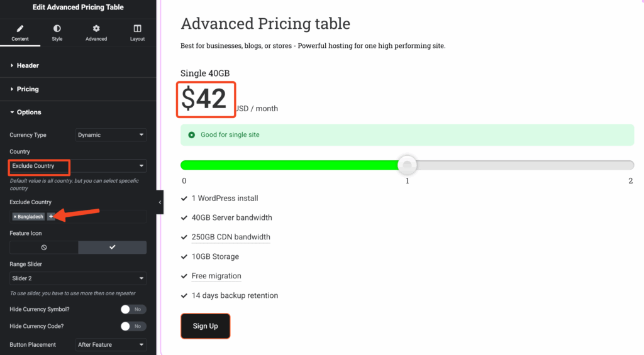
Task: Click the Layout tab icon
Action: (137, 29)
